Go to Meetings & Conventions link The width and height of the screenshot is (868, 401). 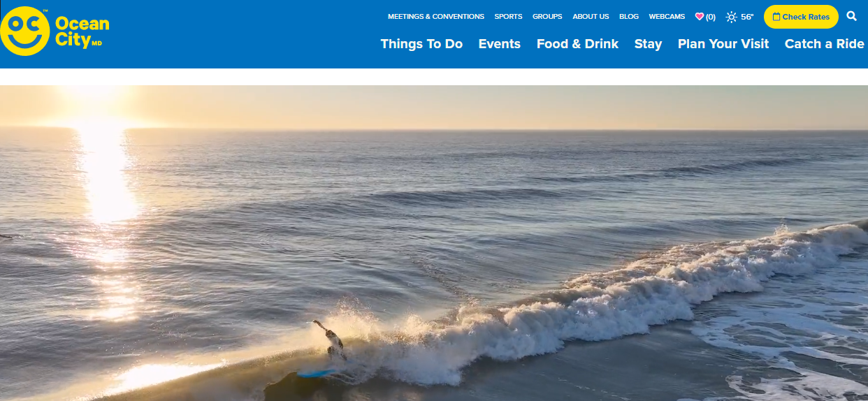[x=436, y=17]
